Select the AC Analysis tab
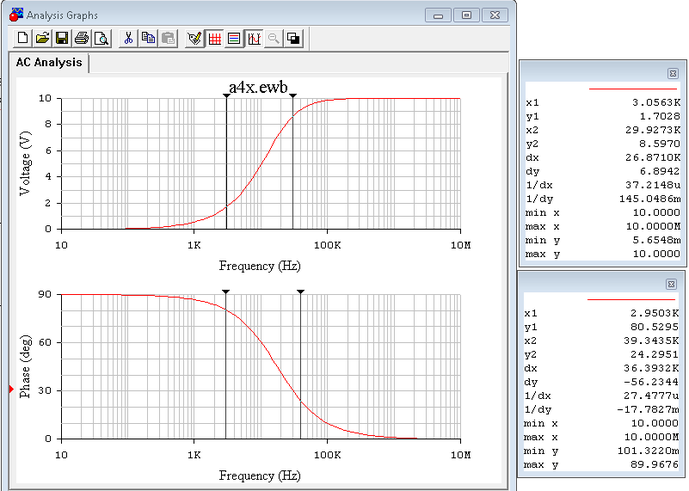This screenshot has height=491, width=689. tap(49, 62)
